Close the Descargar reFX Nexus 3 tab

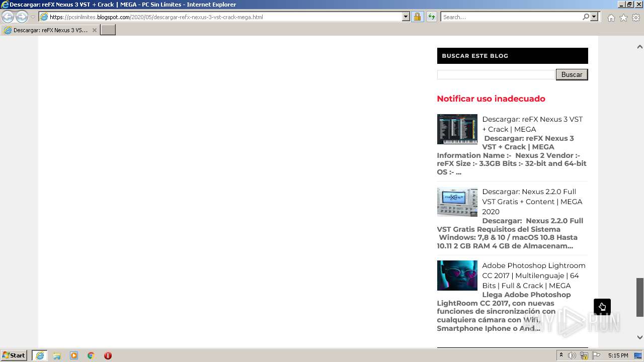pyautogui.click(x=94, y=30)
